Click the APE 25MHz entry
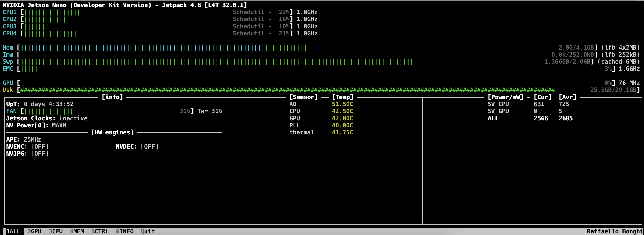This screenshot has width=644, height=235. coord(24,139)
